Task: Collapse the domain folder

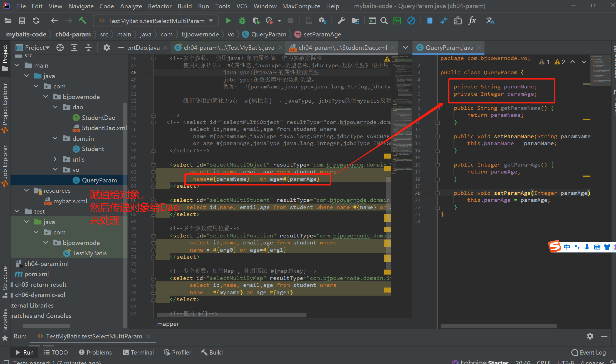Action: pyautogui.click(x=55, y=138)
